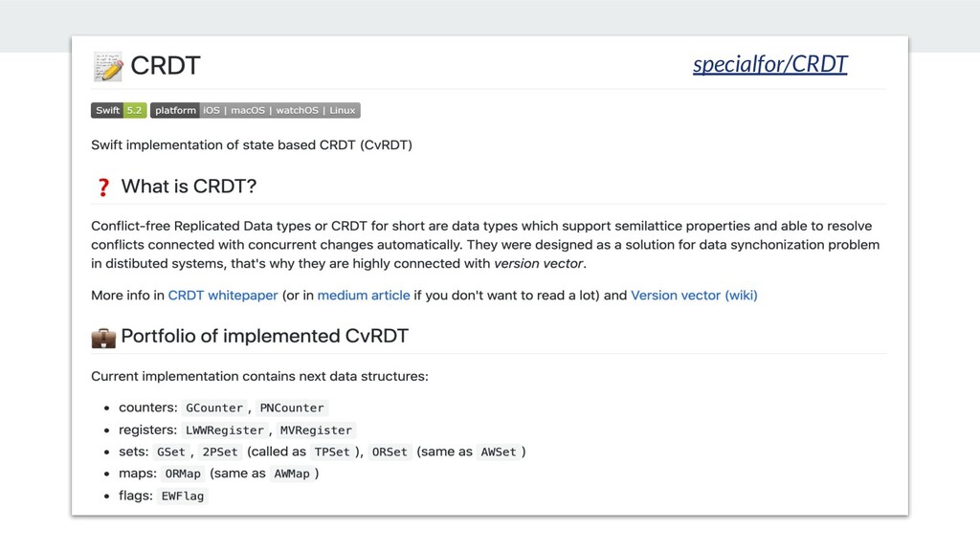Click the EWFlag code label
980x551 pixels.
pyautogui.click(x=183, y=496)
